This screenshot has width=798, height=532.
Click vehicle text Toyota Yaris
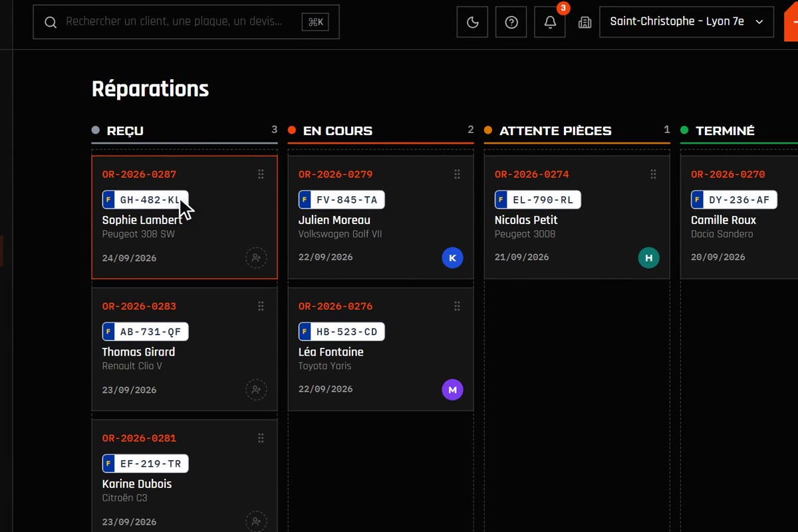[325, 366]
